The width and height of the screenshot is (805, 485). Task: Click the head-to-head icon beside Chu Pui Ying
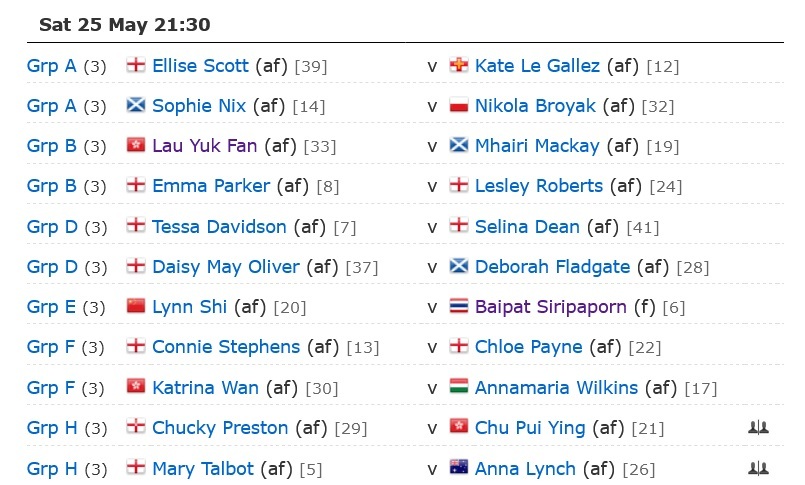758,427
